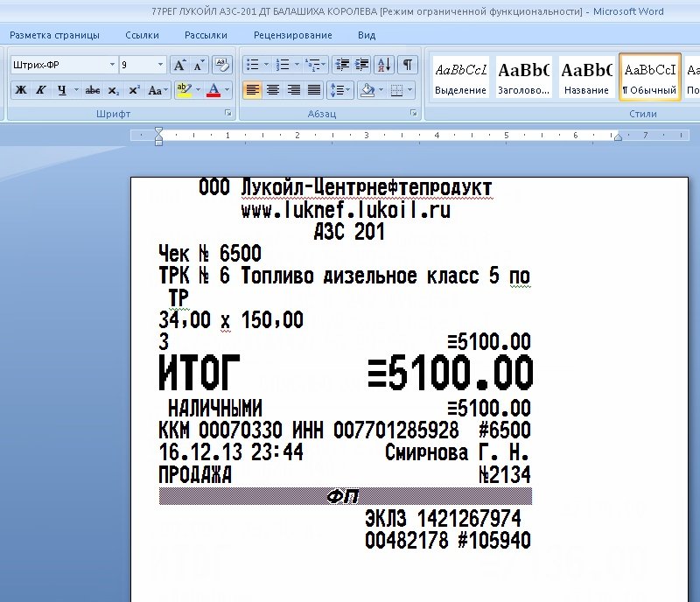The width and height of the screenshot is (700, 602).
Task: Increase the indent of the paragraph
Action: click(362, 63)
